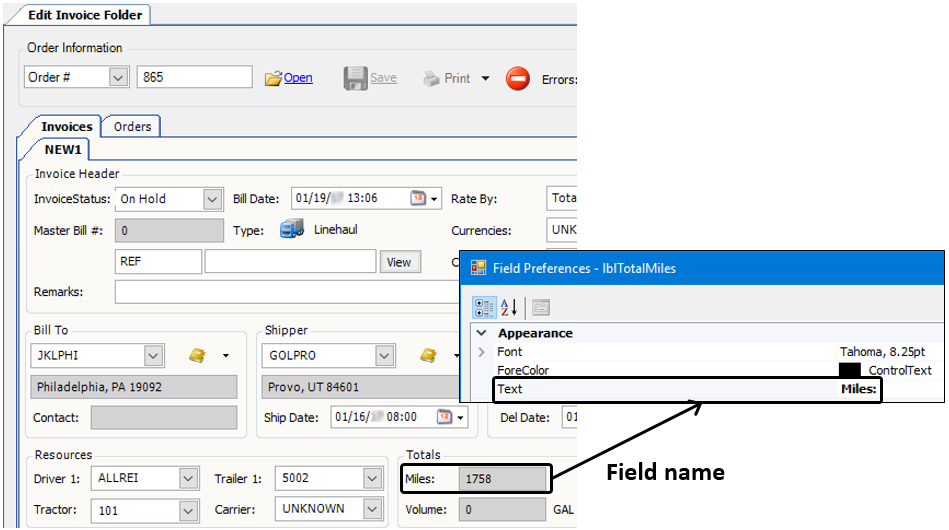Click the order number field containing 865
This screenshot has height=530, width=949.
coord(194,77)
